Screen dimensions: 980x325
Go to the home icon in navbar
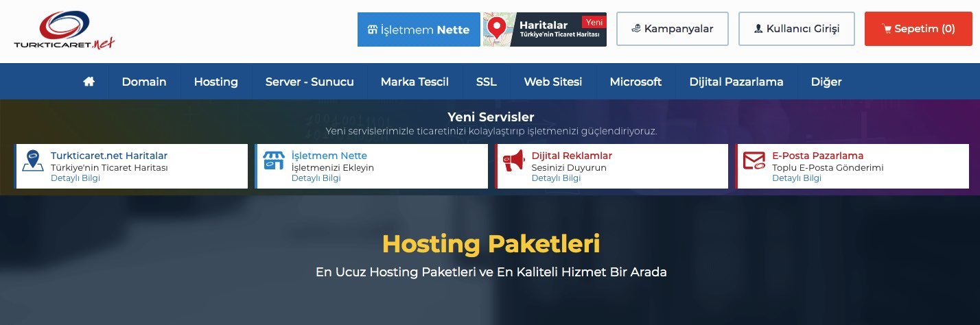pyautogui.click(x=89, y=82)
